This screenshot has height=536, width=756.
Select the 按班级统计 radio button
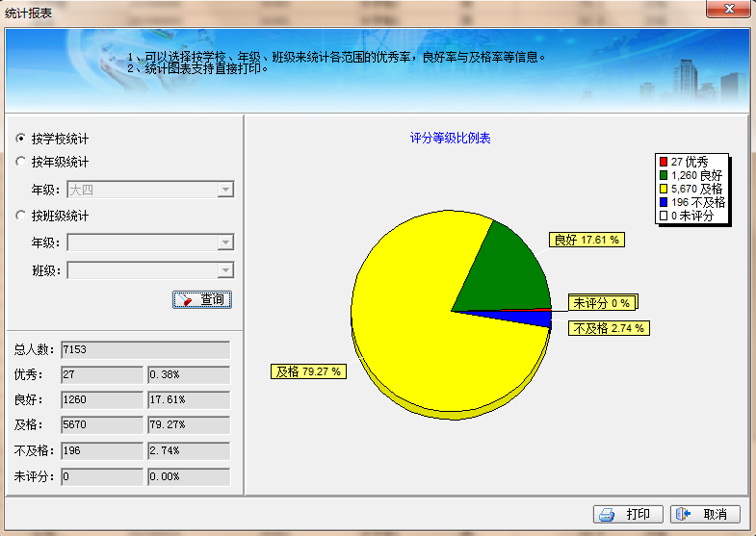click(21, 216)
